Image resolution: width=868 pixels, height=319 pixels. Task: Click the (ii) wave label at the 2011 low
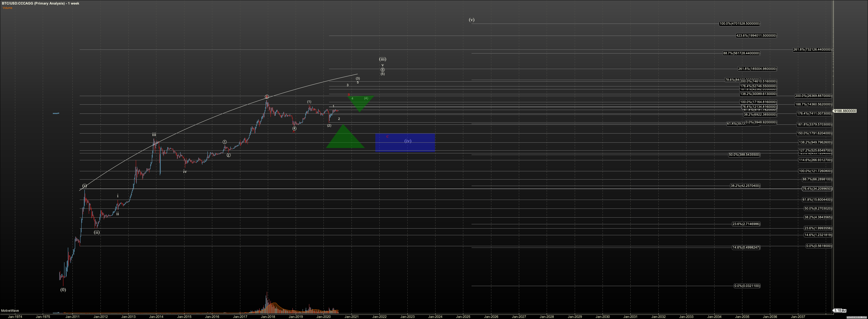point(97,232)
